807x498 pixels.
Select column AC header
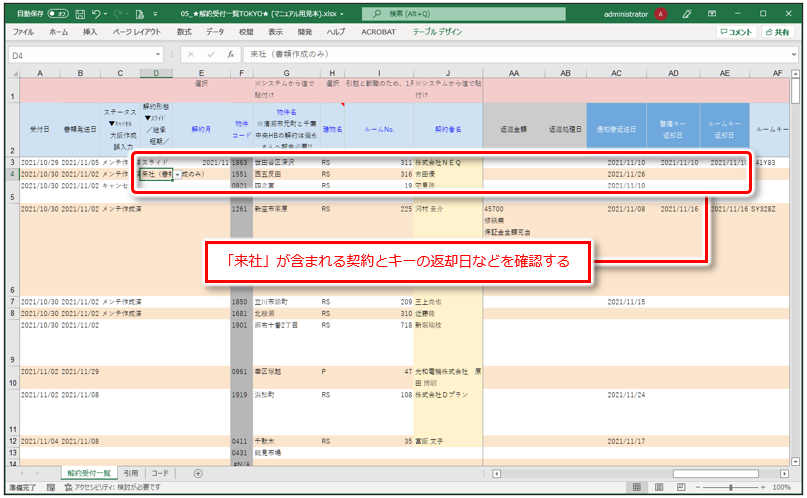(x=616, y=73)
